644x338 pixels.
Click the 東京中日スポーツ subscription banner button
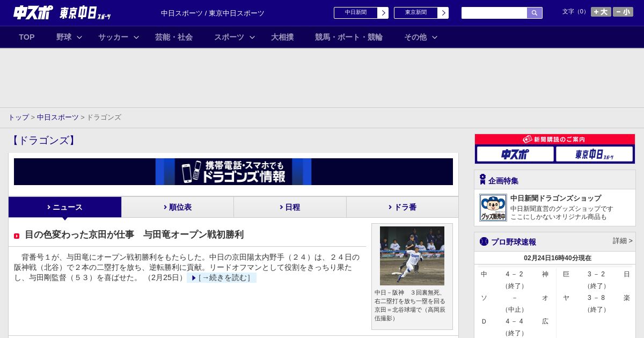pyautogui.click(x=595, y=154)
